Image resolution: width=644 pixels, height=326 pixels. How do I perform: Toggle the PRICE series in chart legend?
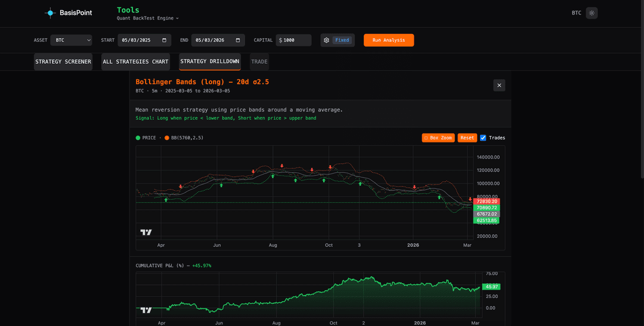(145, 138)
